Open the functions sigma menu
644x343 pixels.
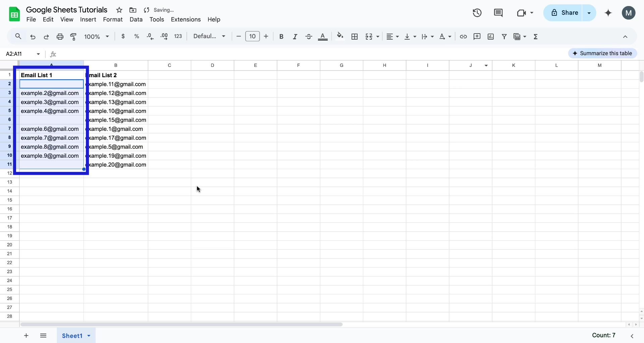[536, 37]
